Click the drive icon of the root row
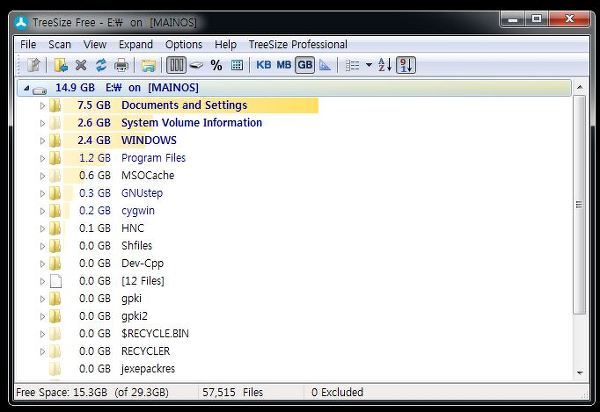Viewport: 600px width, 412px height. [x=39, y=90]
